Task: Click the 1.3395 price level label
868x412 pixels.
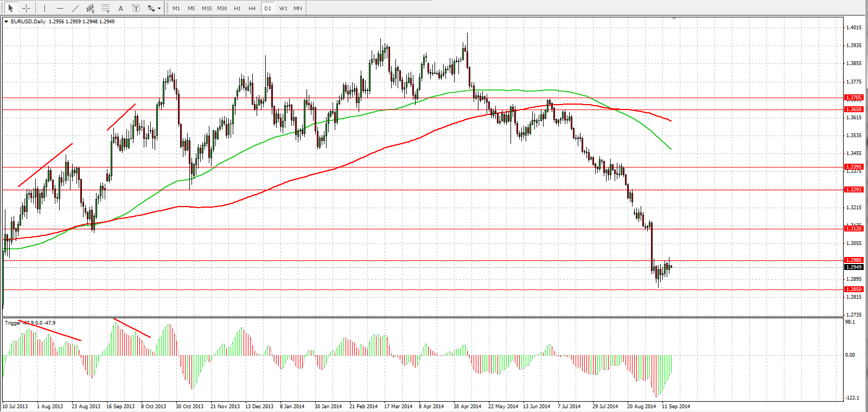Action: coord(854,167)
